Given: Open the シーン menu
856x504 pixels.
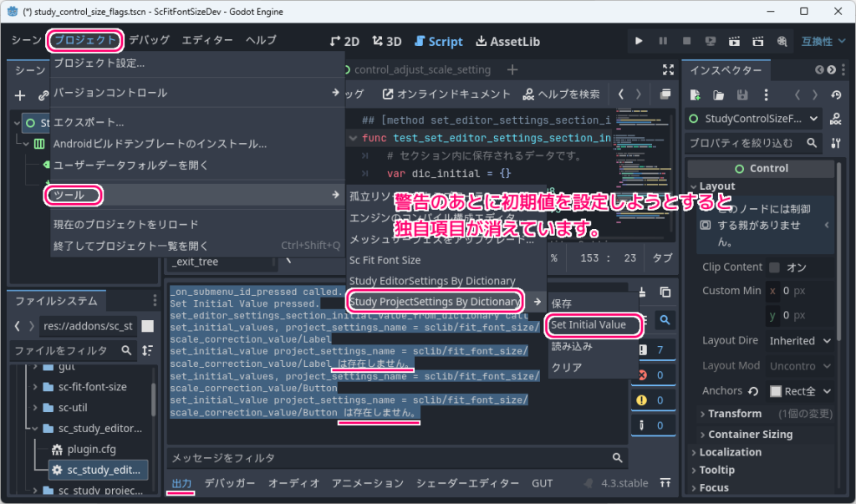Looking at the screenshot, I should tap(27, 38).
